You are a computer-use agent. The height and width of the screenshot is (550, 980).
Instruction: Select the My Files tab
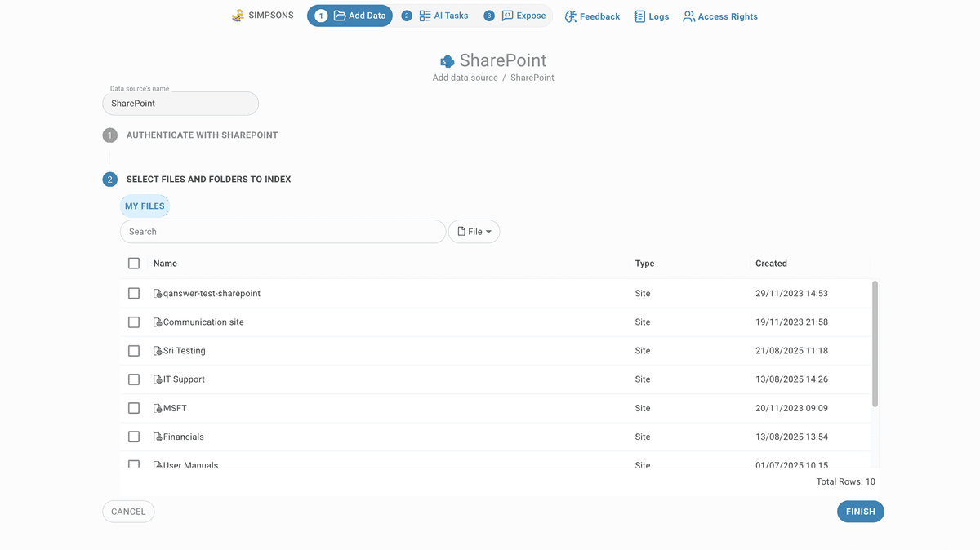(x=145, y=206)
